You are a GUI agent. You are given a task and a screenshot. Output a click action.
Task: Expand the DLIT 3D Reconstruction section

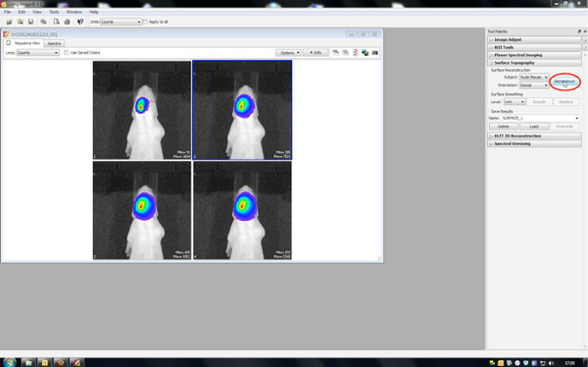534,136
